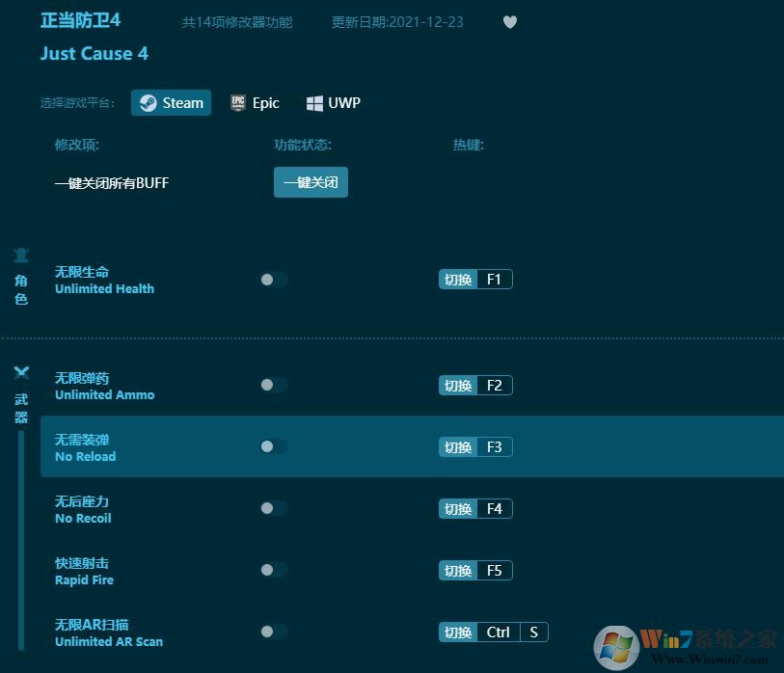The height and width of the screenshot is (673, 784).
Task: Click the UWP Windows logo icon
Action: point(314,103)
